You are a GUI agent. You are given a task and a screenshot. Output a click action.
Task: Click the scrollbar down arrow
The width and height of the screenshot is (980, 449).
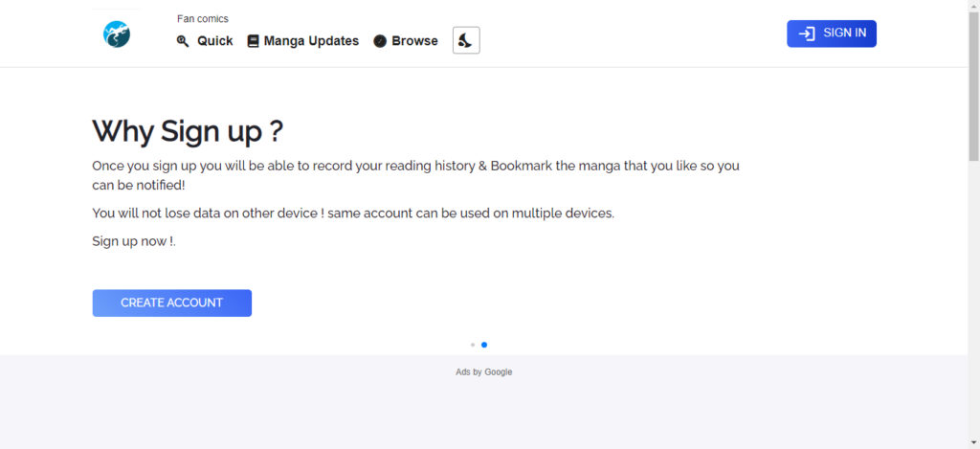pyautogui.click(x=973, y=443)
